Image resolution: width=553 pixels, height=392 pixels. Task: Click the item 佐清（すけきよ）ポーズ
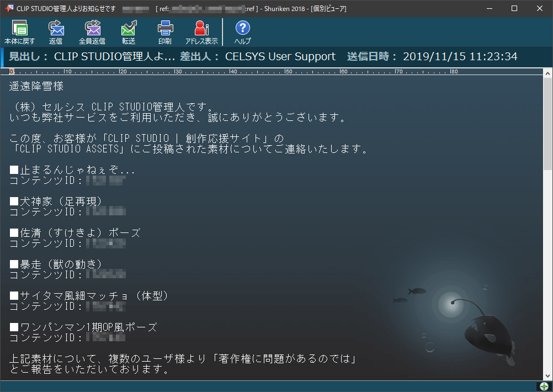pos(75,233)
